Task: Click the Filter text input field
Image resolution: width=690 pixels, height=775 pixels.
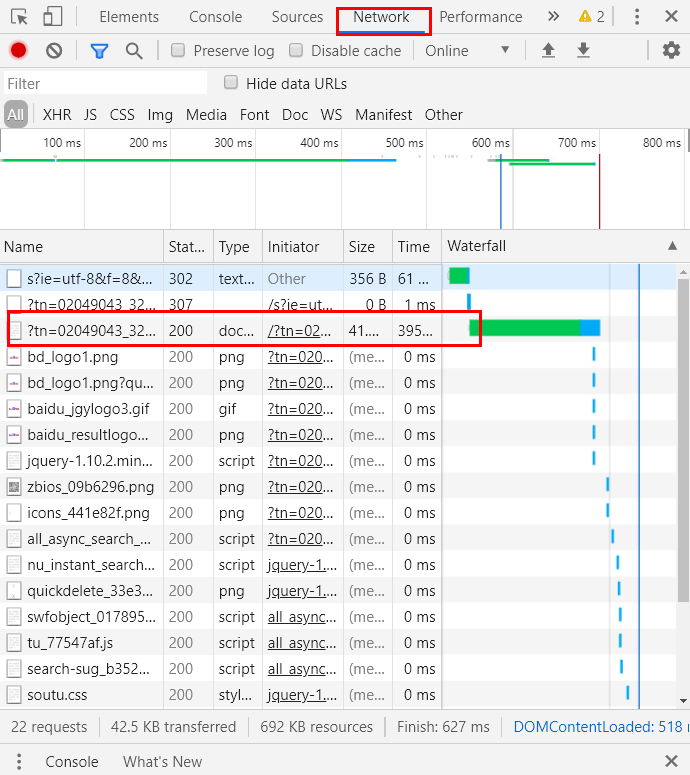Action: 105,84
